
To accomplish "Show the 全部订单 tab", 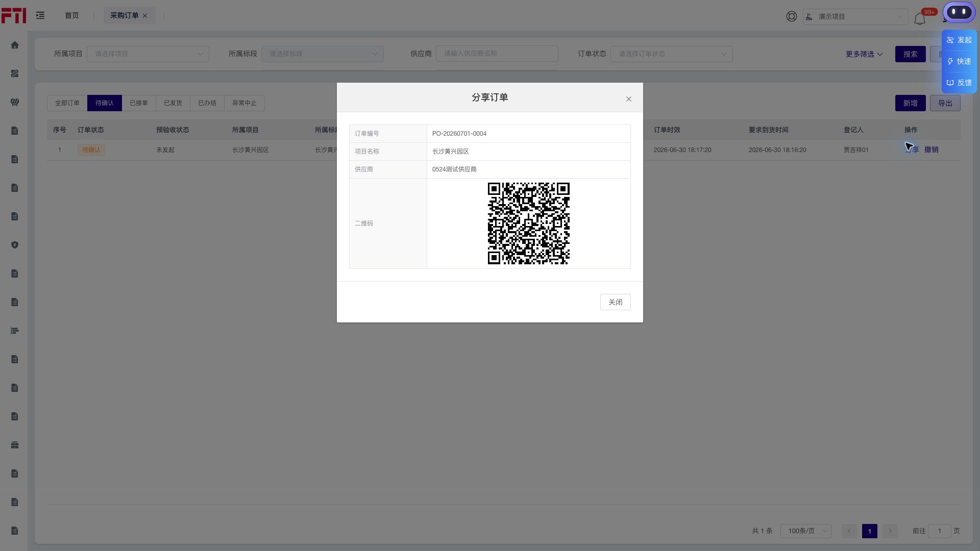I will click(67, 103).
